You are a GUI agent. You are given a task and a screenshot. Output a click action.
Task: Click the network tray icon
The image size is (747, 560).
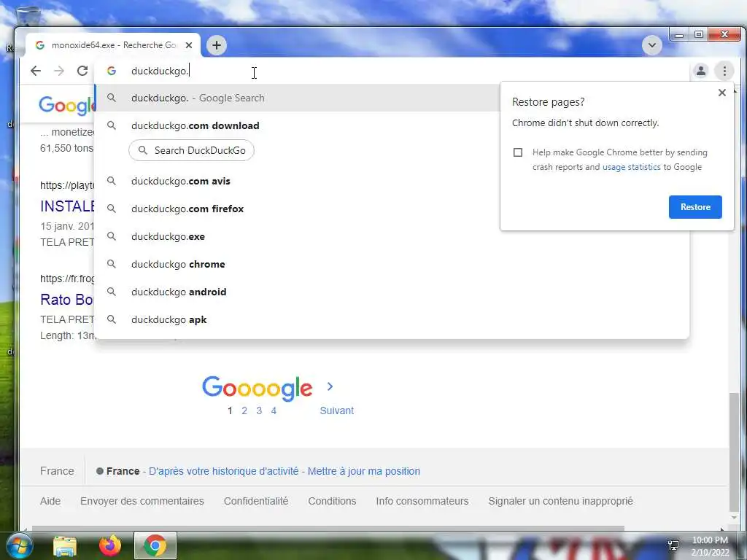coord(673,545)
